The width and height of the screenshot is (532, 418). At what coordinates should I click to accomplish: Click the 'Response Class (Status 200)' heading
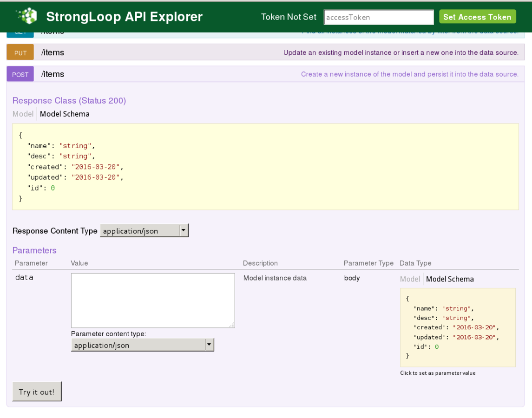click(69, 101)
